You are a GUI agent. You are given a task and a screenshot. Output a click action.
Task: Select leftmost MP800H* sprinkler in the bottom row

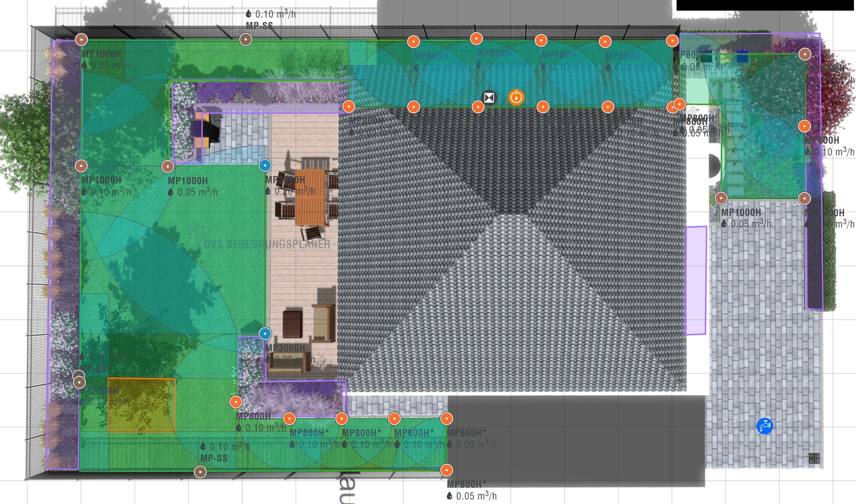289,418
